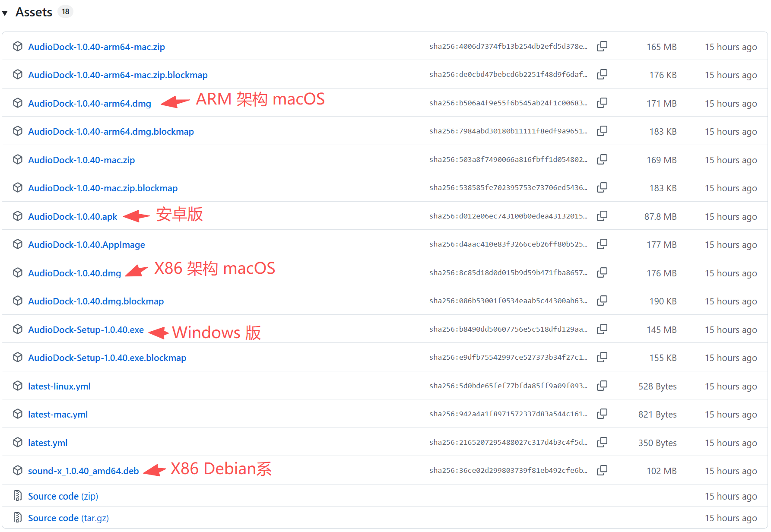The width and height of the screenshot is (771, 532).
Task: Copy sha256 for arm64.dmg.blockmap
Action: (602, 131)
